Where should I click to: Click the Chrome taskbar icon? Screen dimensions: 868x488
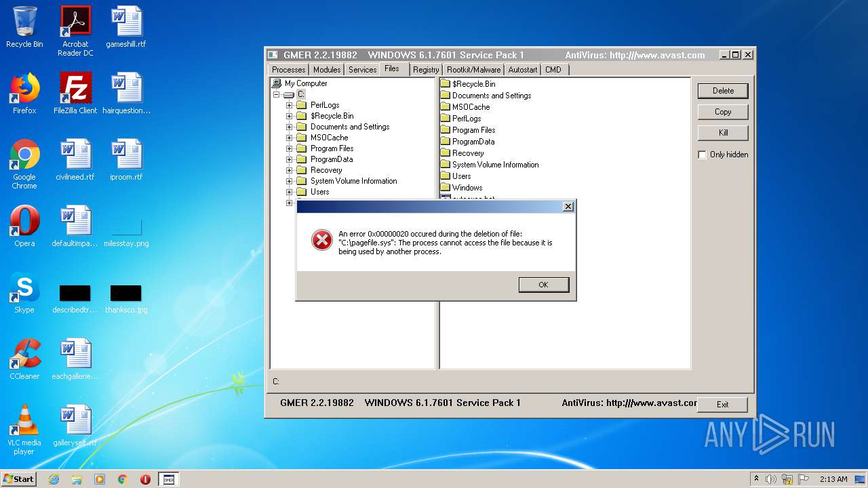tap(122, 479)
